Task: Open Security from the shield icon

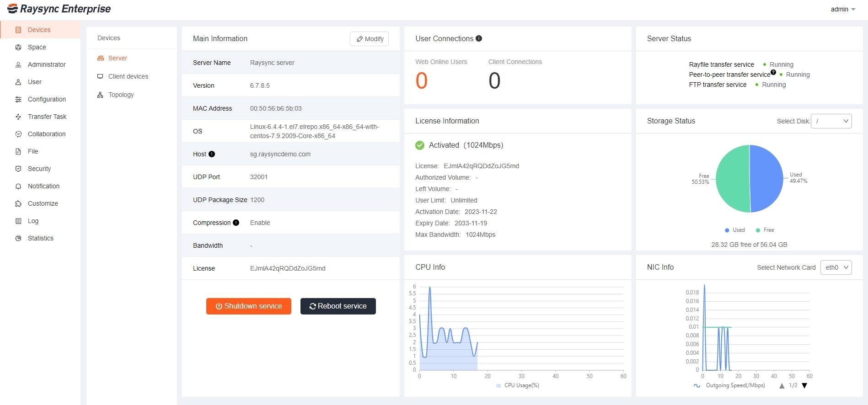Action: coord(18,169)
